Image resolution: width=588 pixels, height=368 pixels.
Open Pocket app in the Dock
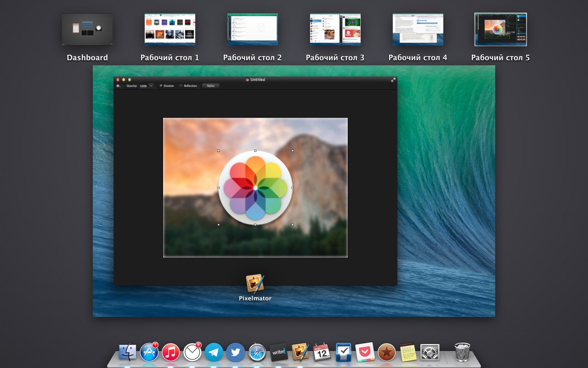pyautogui.click(x=365, y=352)
